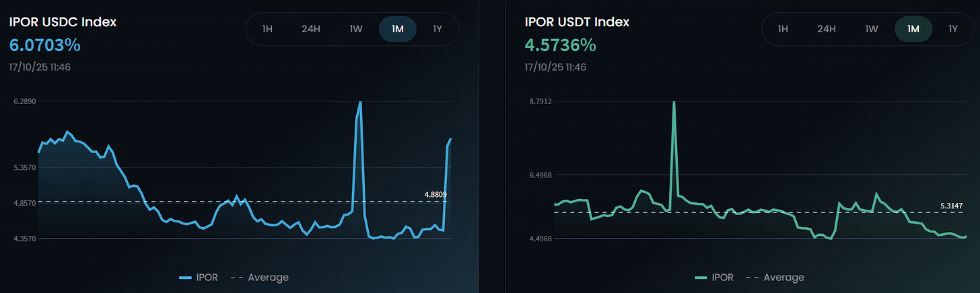
Task: Toggle IPOR legend item on USDC chart
Action: [198, 277]
